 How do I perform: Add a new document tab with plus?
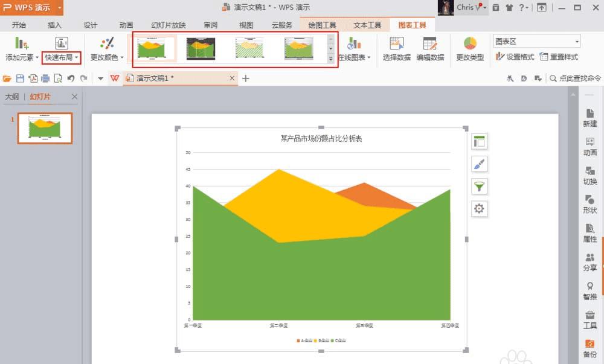[x=246, y=78]
